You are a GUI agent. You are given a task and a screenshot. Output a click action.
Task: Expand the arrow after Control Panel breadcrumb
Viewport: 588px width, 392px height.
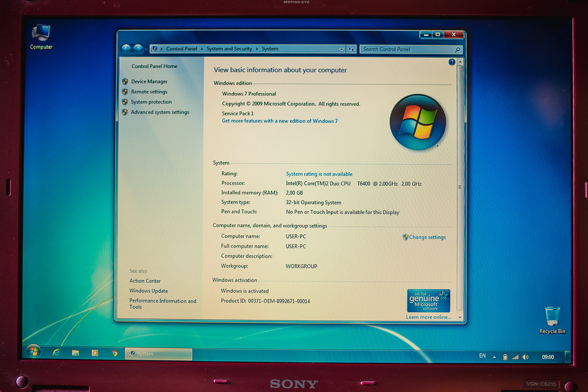tap(202, 49)
